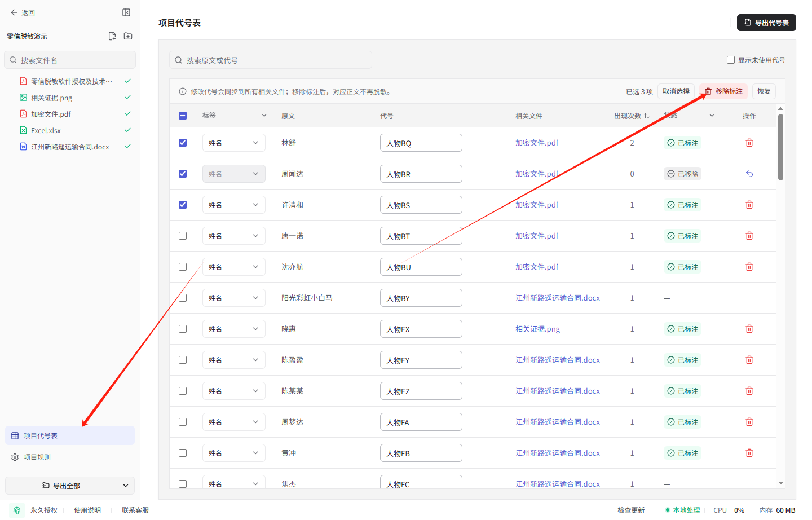The width and height of the screenshot is (812, 520).
Task: Open 项目规则 in sidebar
Action: pos(70,457)
